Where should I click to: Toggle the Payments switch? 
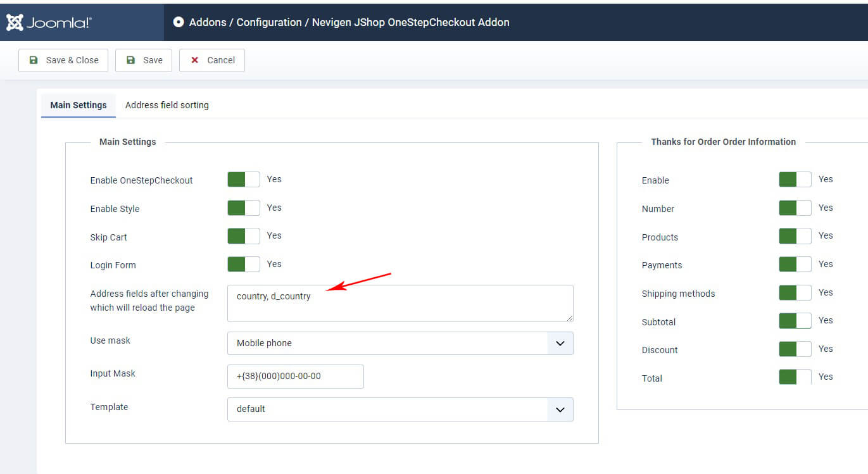point(795,265)
